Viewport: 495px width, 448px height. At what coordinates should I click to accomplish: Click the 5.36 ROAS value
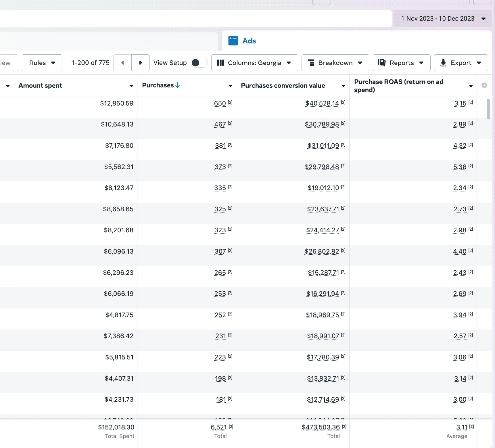click(x=460, y=167)
